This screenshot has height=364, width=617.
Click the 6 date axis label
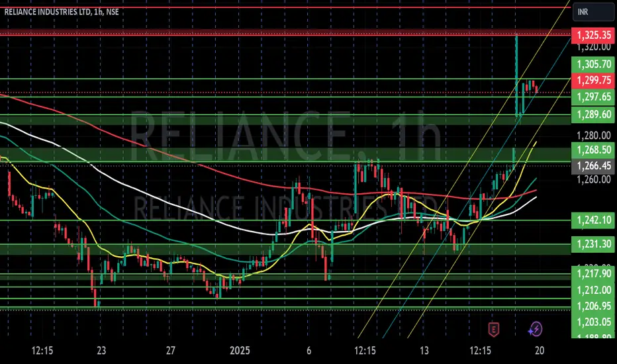[309, 350]
